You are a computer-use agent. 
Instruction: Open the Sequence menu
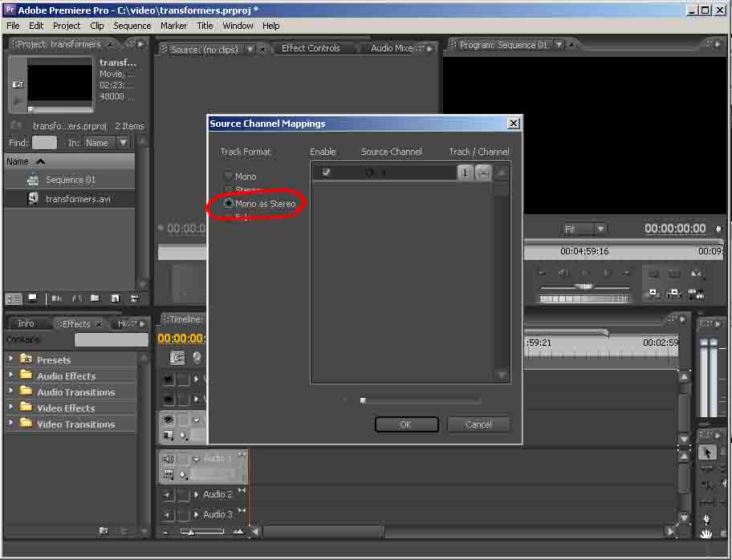click(132, 26)
